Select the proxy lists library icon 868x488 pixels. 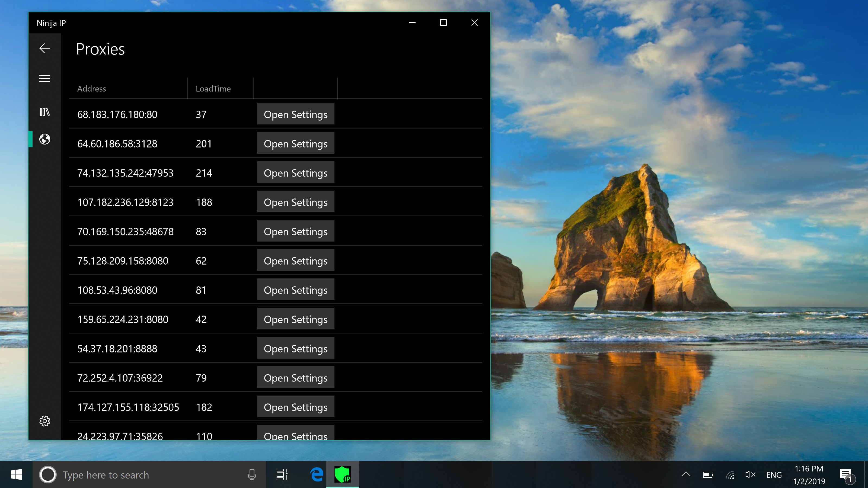[x=45, y=111]
